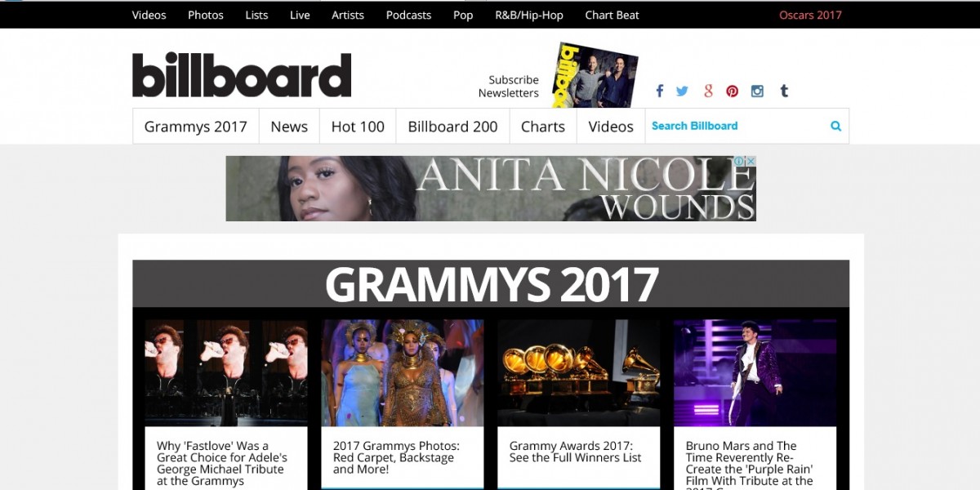Click the search magnifier icon
The width and height of the screenshot is (980, 490).
click(x=835, y=126)
